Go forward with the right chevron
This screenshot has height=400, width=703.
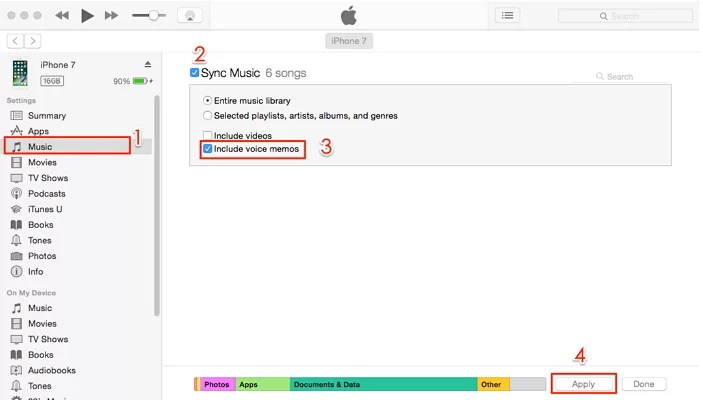coord(33,41)
